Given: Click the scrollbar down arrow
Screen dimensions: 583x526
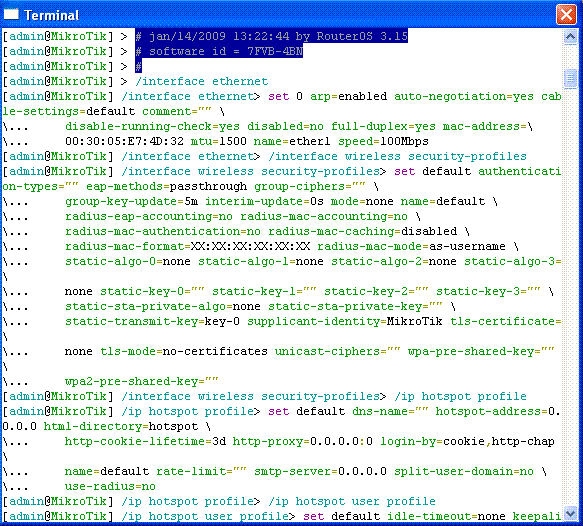Looking at the screenshot, I should [570, 514].
